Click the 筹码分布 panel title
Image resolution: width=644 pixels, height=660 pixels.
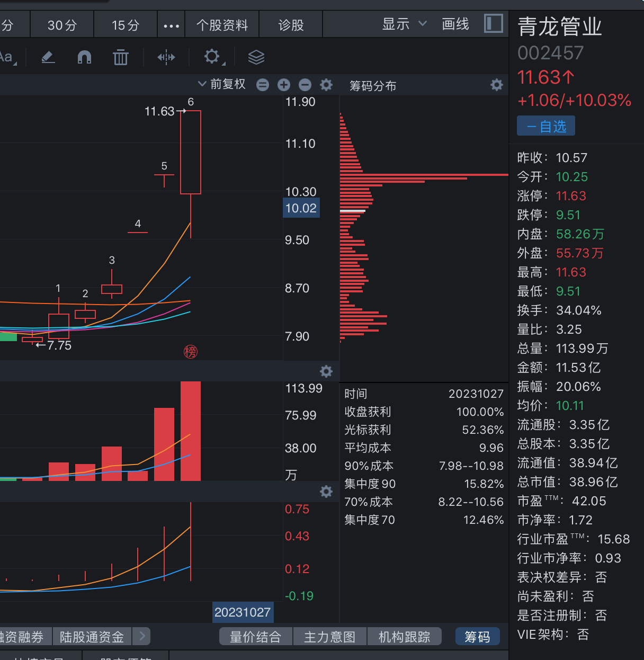(x=373, y=85)
